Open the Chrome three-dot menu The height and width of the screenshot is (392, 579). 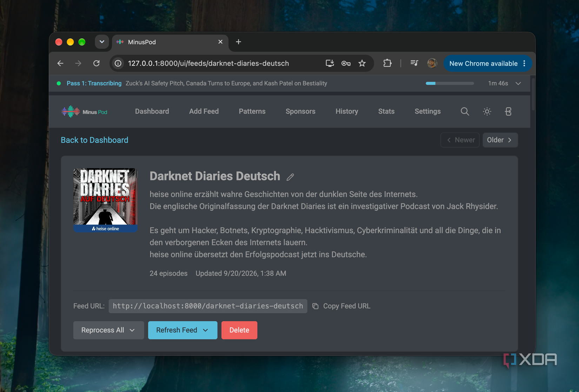pyautogui.click(x=524, y=63)
